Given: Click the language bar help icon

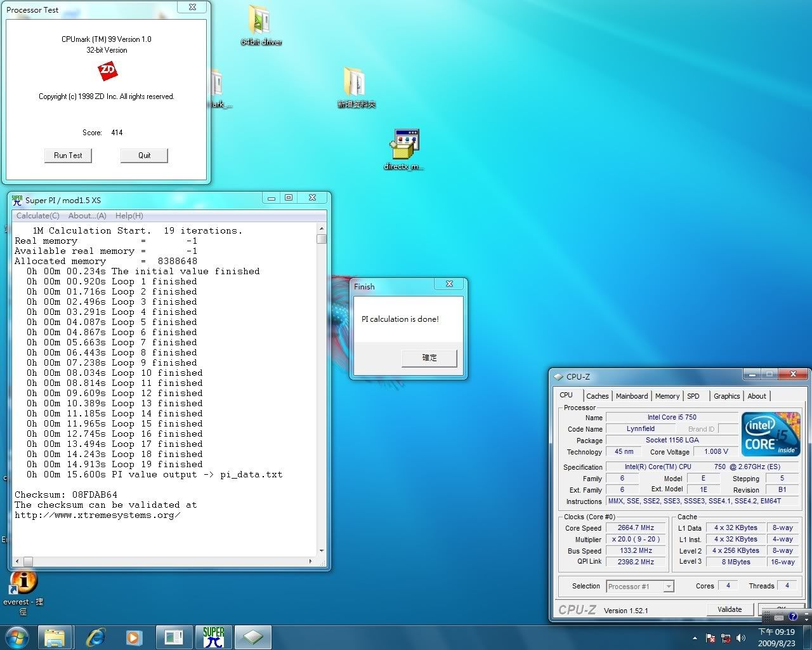Looking at the screenshot, I should 792,616.
